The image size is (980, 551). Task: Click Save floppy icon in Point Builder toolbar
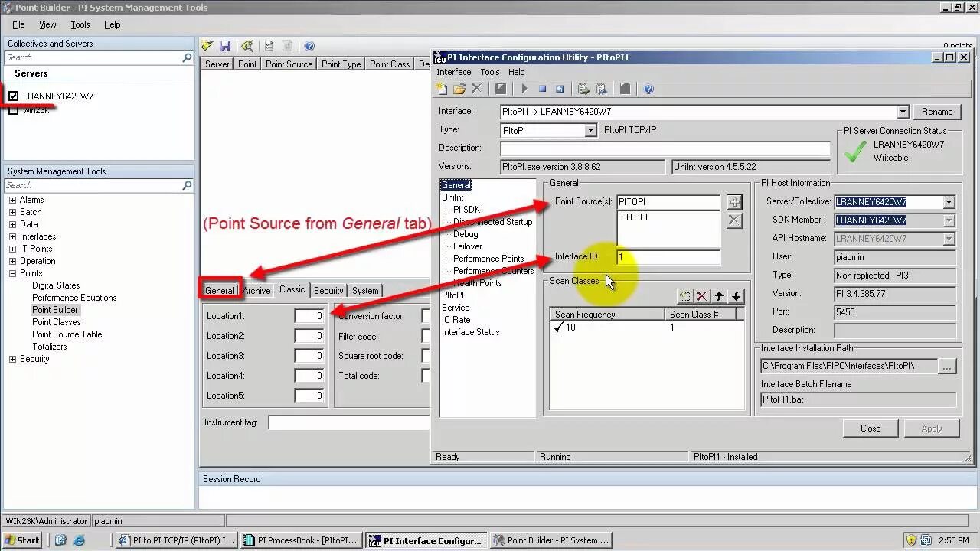225,46
